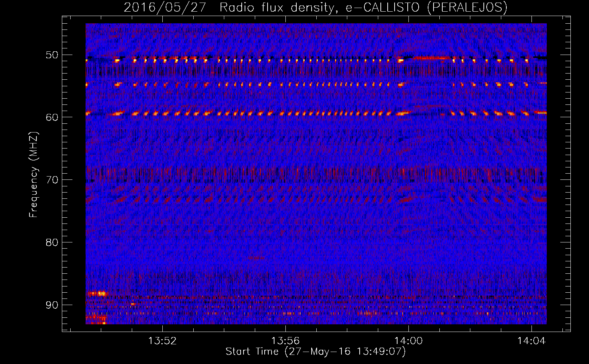This screenshot has height=364, width=589.
Task: Click the 60 frequency tick label
Action: 52,117
